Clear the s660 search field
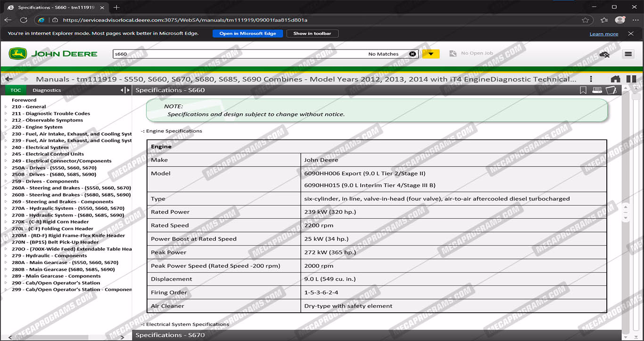The image size is (644, 341). [413, 54]
